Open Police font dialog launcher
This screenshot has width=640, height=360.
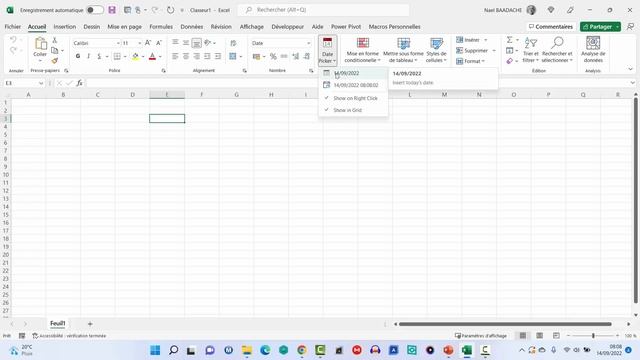pos(163,71)
